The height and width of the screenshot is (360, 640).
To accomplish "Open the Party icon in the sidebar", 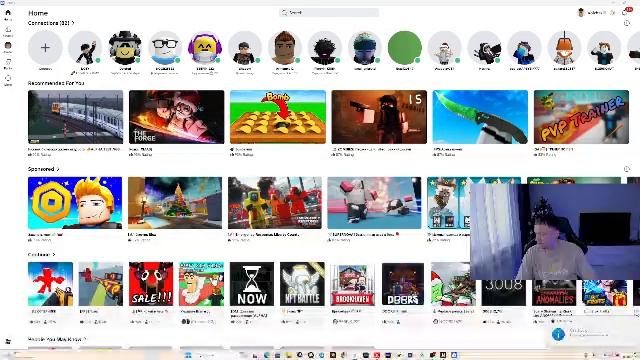I will click(8, 62).
